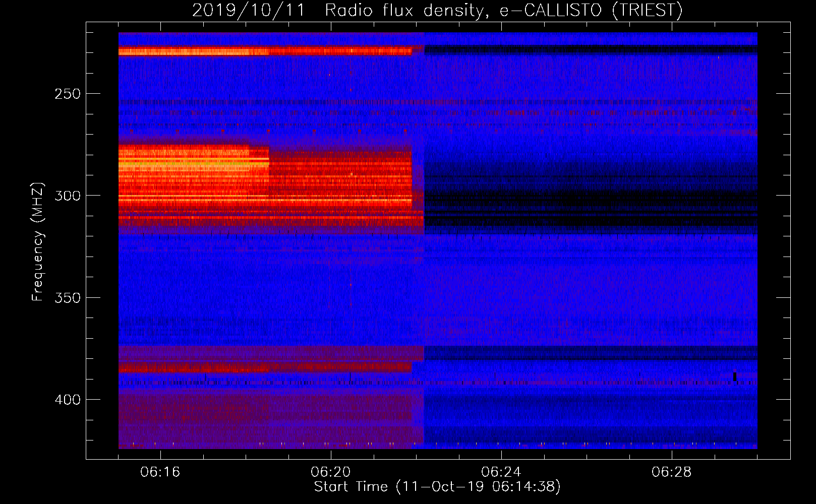Click the 06:20 time tick label
Viewport: 816px width, 504px height.
[330, 472]
